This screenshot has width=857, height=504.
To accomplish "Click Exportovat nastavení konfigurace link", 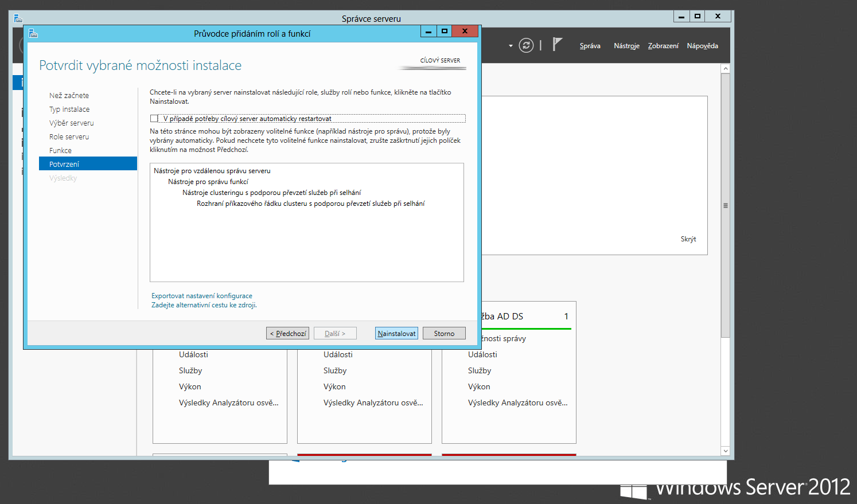I will click(x=202, y=296).
